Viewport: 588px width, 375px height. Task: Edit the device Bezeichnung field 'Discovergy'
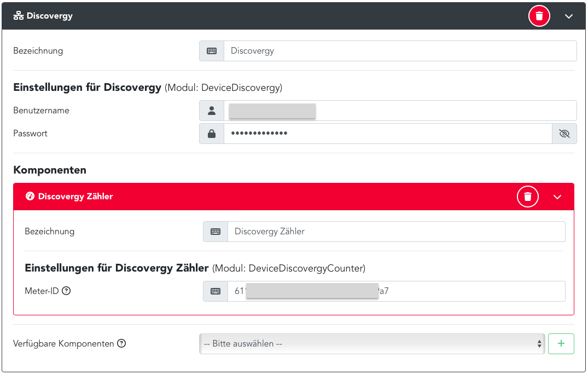(400, 51)
